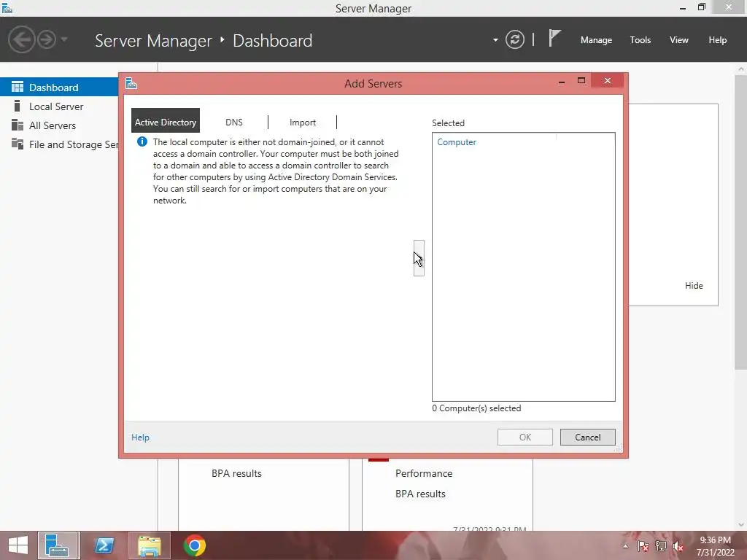The width and height of the screenshot is (747, 560).
Task: Click the muted speaker icon in system tray
Action: [x=678, y=546]
